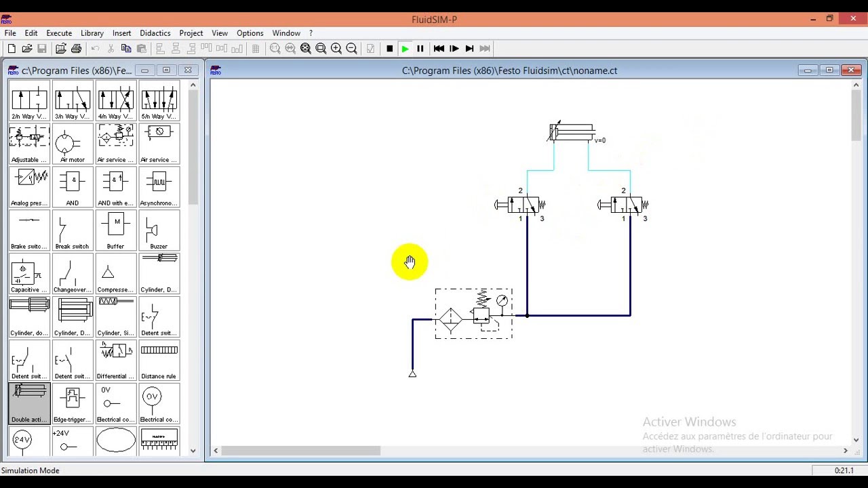Select the Break switch library component
868x488 pixels.
click(x=73, y=230)
